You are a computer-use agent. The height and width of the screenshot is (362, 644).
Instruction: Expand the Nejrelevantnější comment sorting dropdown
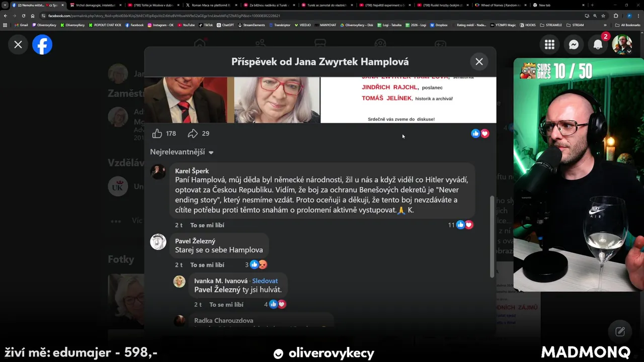(x=182, y=152)
